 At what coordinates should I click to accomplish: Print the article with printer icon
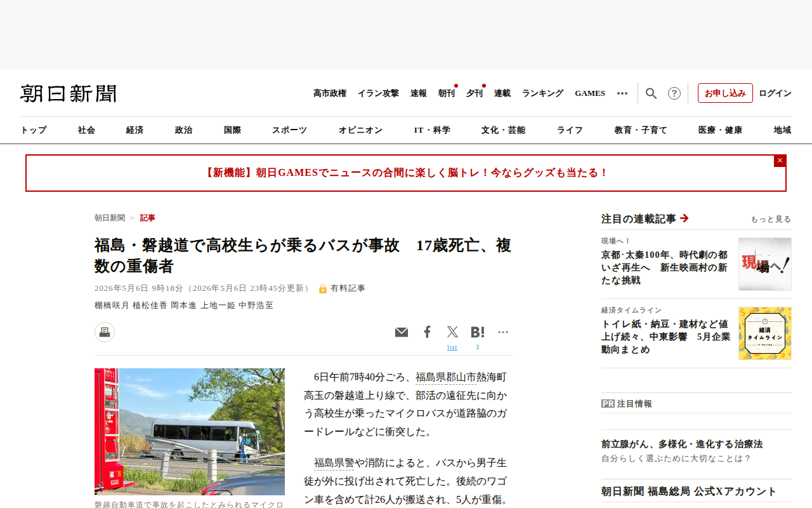pyautogui.click(x=105, y=332)
